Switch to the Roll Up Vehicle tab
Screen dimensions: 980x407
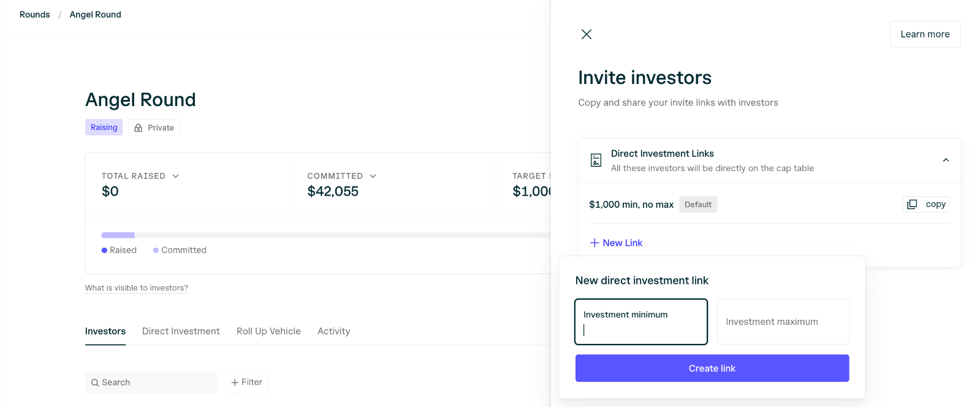268,331
